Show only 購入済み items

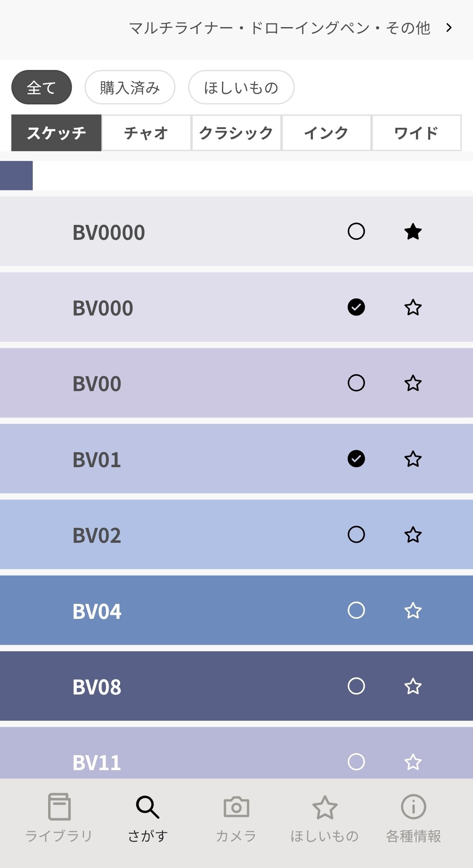(130, 87)
